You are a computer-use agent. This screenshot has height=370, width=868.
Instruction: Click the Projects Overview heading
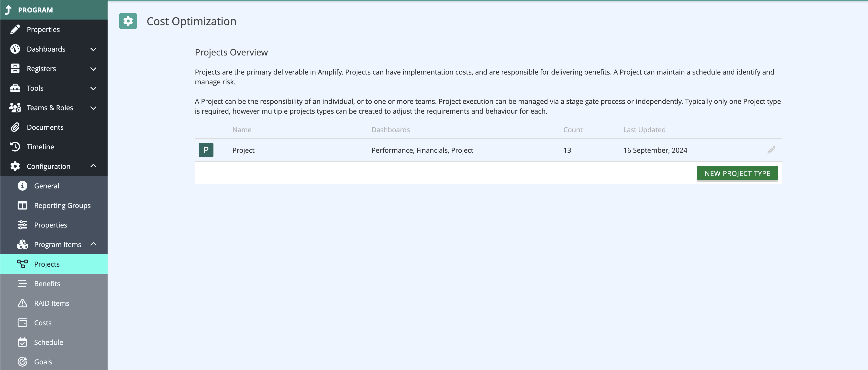(231, 52)
